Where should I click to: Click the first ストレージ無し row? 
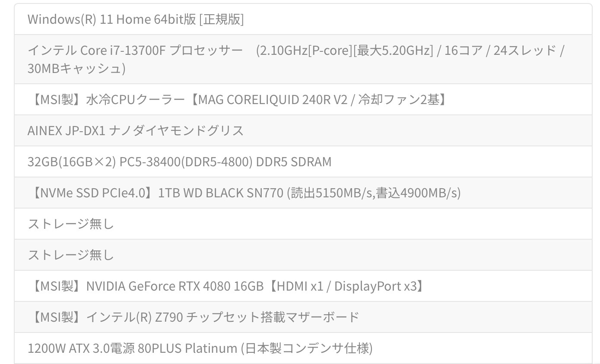pos(71,224)
